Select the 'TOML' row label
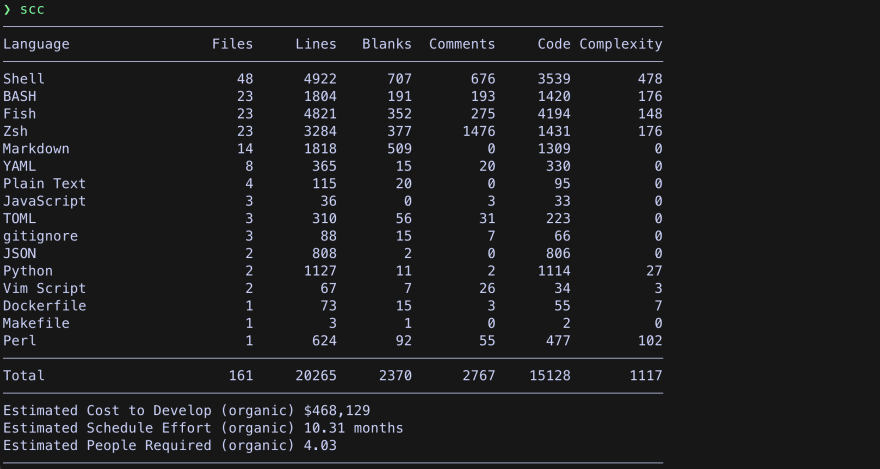Viewport: 880px width, 469px height. 20,218
